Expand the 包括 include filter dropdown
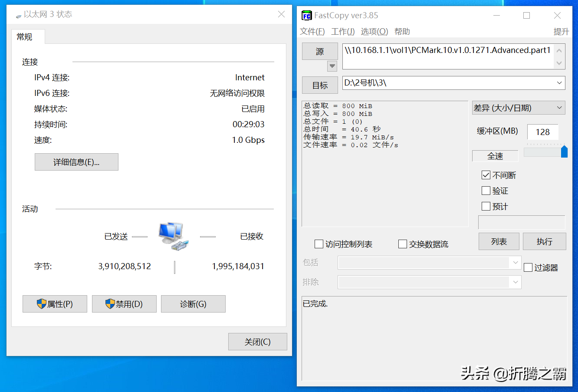This screenshot has height=392, width=578. tap(516, 263)
